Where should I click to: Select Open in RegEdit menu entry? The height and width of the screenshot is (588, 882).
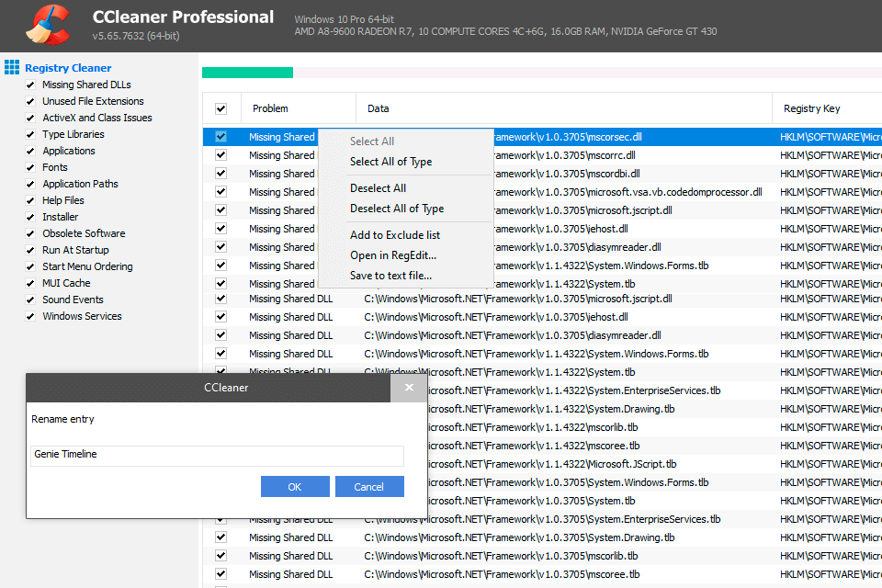393,255
